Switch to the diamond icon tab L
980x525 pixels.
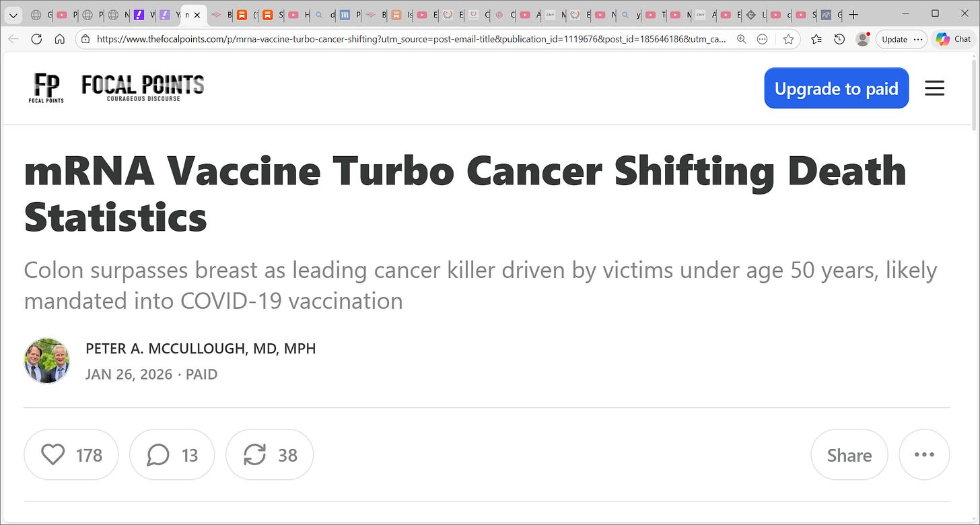[x=756, y=14]
